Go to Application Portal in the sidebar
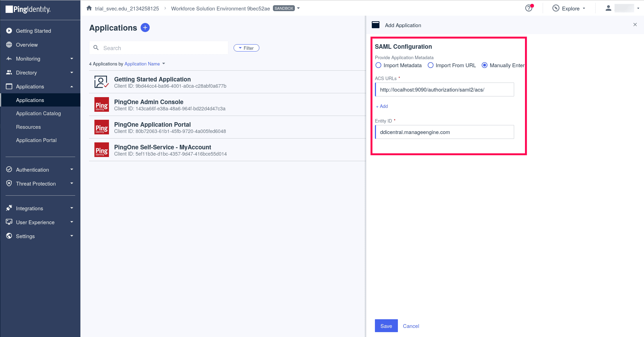The width and height of the screenshot is (644, 337). [x=36, y=140]
